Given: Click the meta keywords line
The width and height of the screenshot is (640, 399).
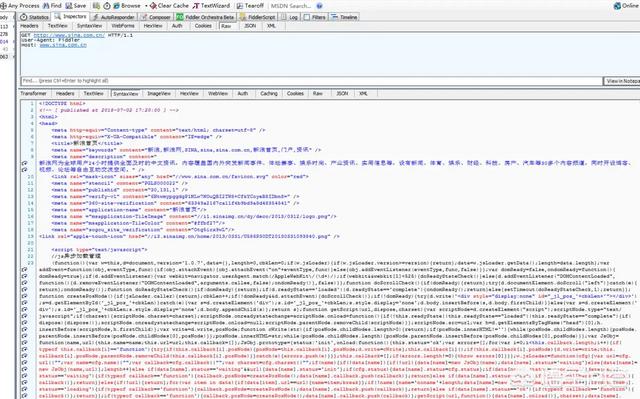Looking at the screenshot, I should (x=187, y=150).
